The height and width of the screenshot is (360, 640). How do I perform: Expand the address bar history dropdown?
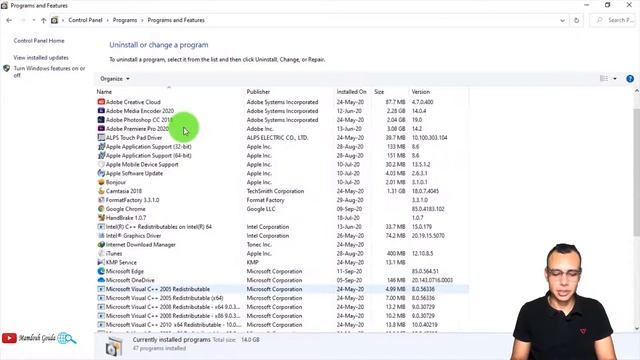562,20
